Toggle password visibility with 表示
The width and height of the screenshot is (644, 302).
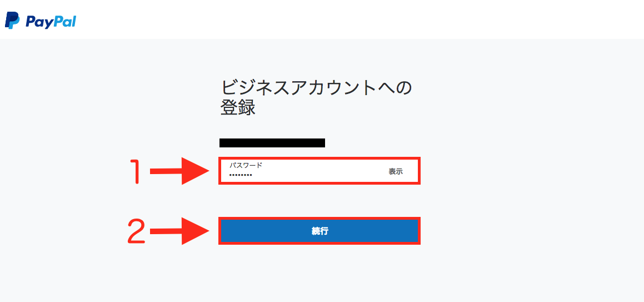click(396, 172)
